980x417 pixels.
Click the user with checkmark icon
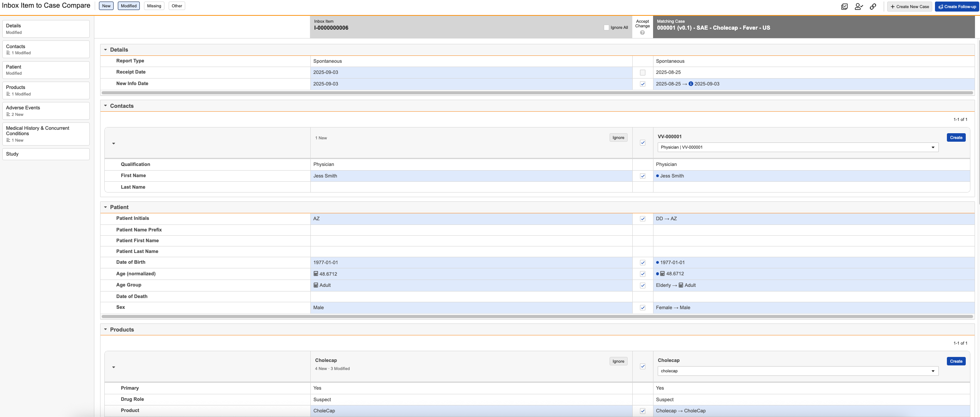pyautogui.click(x=858, y=7)
